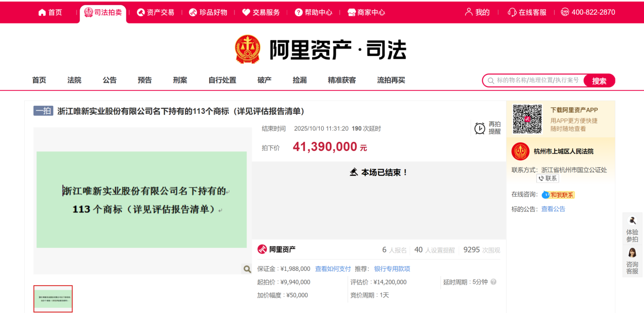Click the magnifier zoom icon on image

tap(247, 269)
